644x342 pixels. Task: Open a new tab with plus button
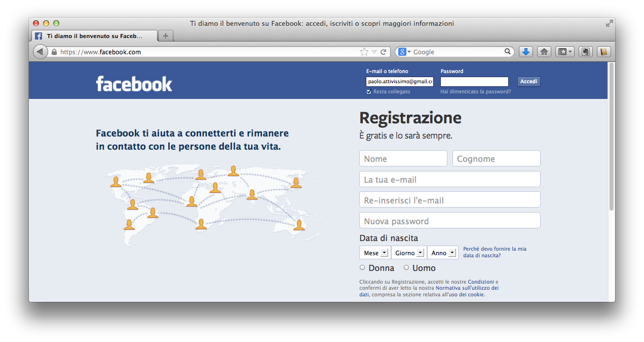166,36
